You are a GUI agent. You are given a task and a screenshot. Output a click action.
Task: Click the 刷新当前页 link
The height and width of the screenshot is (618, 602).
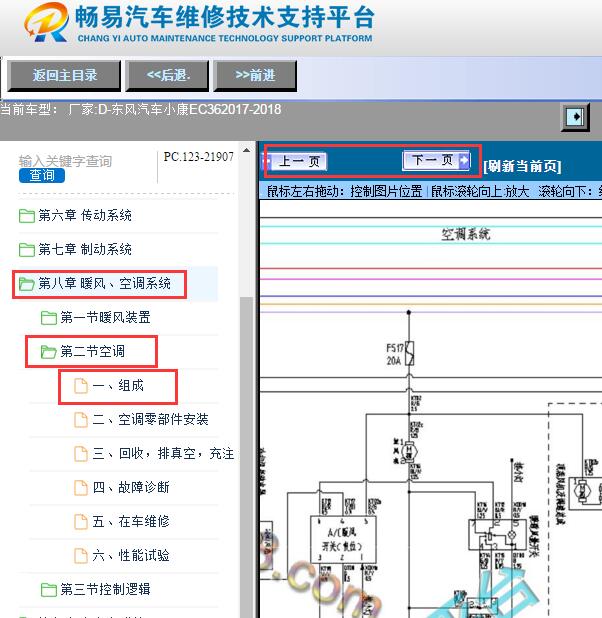coord(522,166)
